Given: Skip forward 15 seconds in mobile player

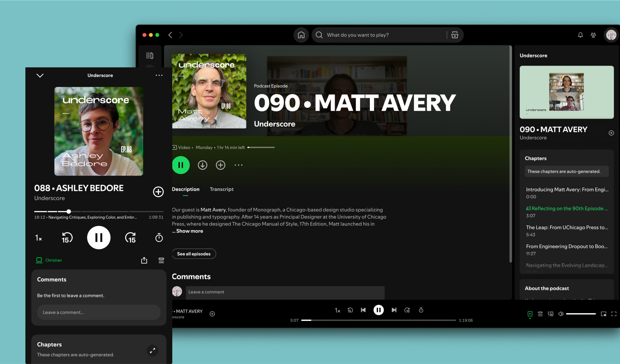Looking at the screenshot, I should click(130, 238).
